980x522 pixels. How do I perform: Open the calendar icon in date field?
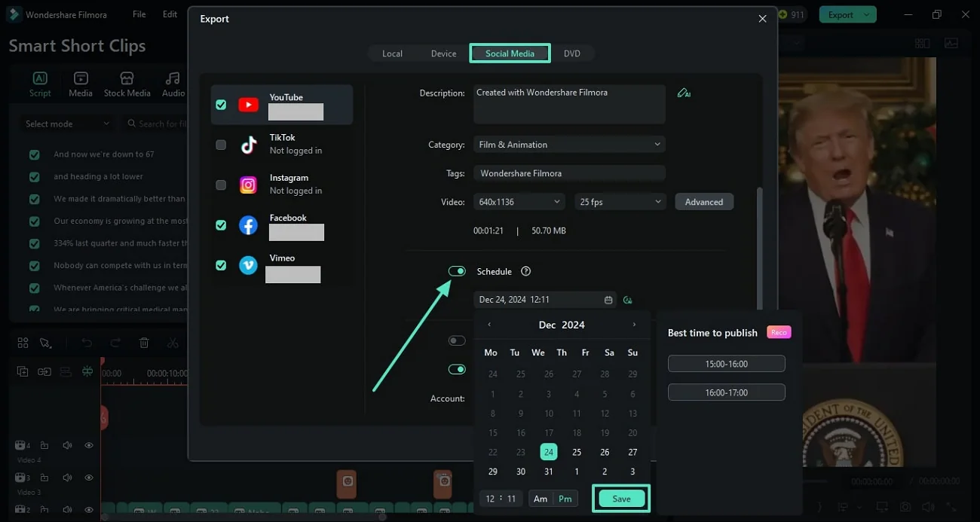click(608, 300)
